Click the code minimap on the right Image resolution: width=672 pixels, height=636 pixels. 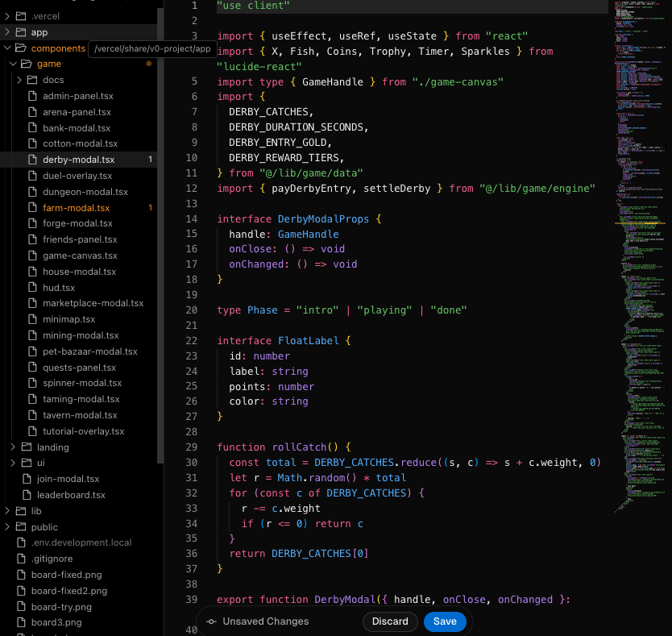(x=640, y=257)
